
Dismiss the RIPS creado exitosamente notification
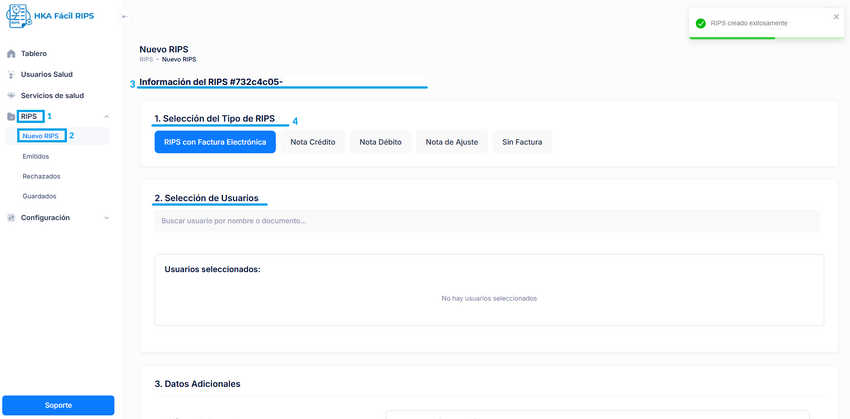pos(836,17)
